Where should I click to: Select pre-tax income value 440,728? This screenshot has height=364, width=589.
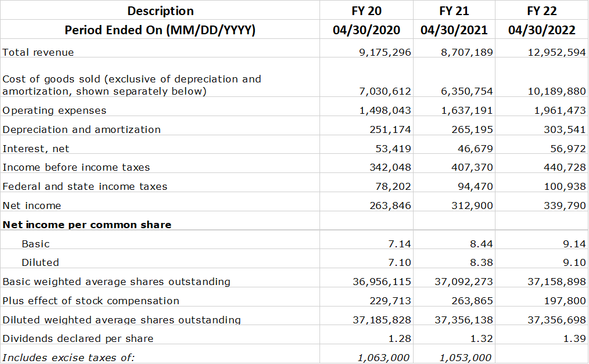click(x=565, y=167)
